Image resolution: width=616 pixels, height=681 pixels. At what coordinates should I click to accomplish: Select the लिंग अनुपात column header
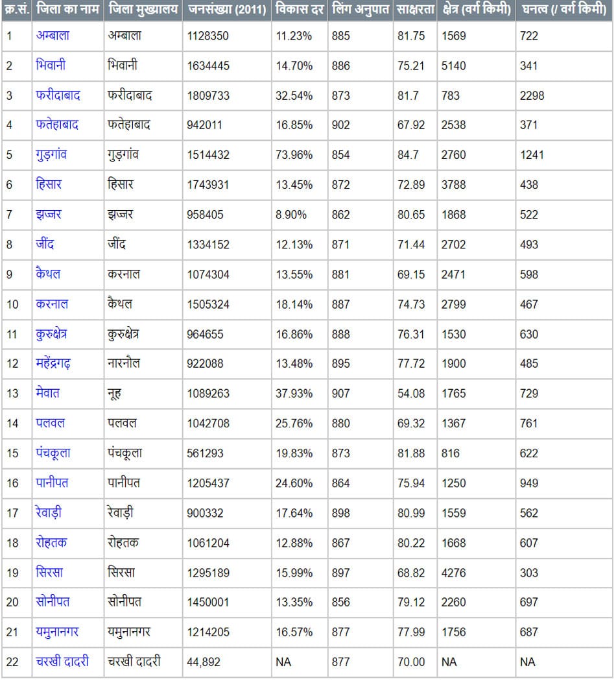pos(360,10)
